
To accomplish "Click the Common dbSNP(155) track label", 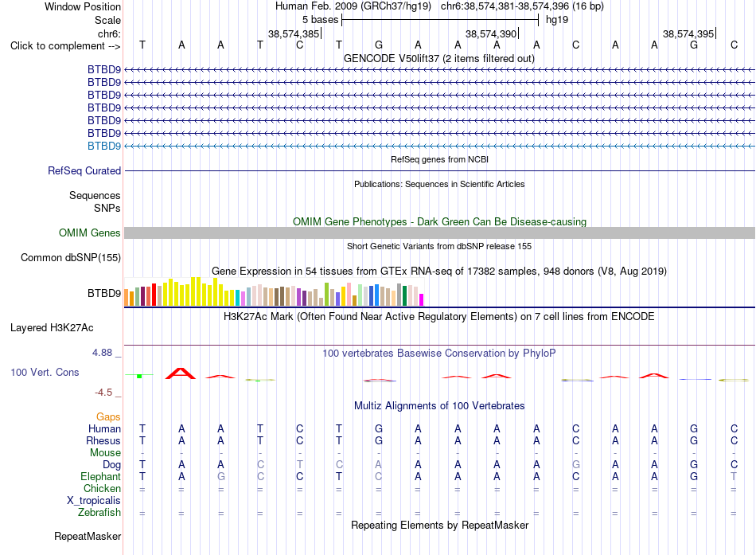I will (71, 258).
